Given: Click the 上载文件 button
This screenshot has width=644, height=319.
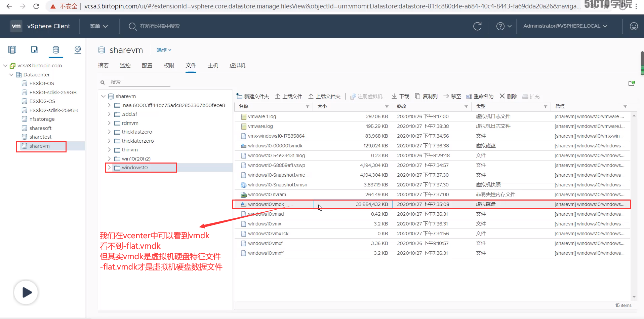Looking at the screenshot, I should pos(289,97).
